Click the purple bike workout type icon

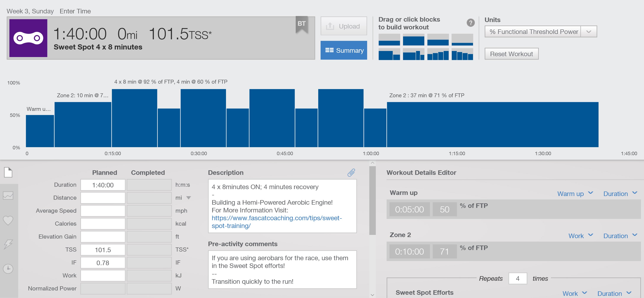click(x=28, y=38)
